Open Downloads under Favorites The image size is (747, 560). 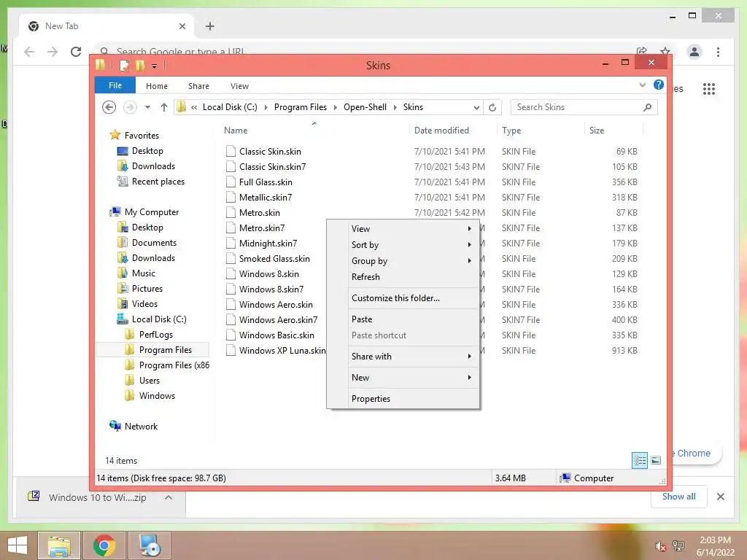point(153,166)
